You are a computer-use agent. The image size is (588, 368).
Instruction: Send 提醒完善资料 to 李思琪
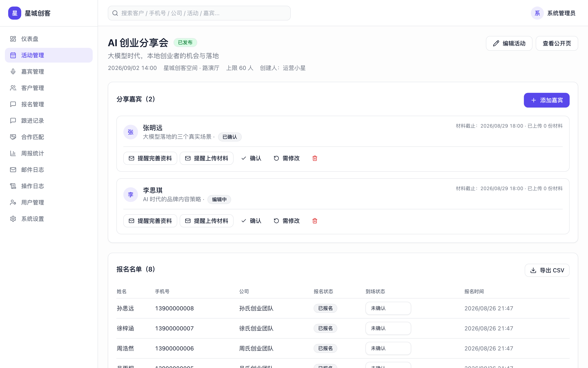150,221
